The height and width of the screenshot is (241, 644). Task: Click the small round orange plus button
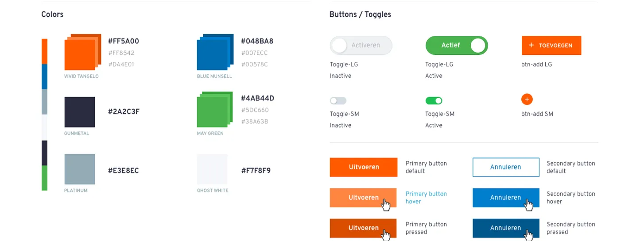(527, 99)
